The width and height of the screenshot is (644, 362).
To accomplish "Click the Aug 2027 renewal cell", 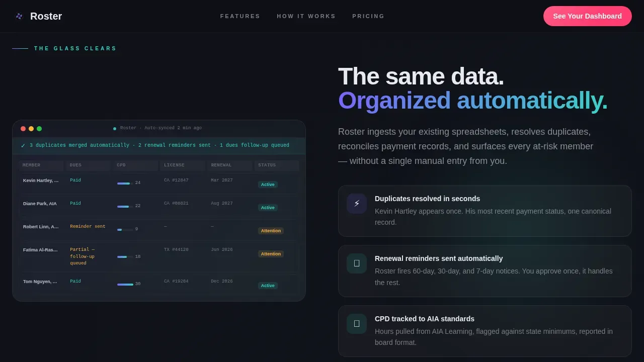I will click(222, 204).
